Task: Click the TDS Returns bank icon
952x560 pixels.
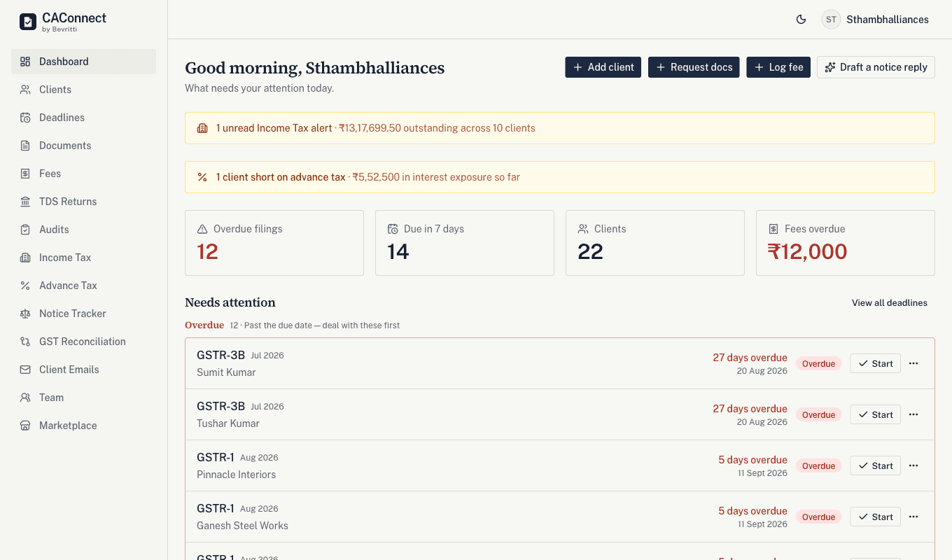Action: 25,202
